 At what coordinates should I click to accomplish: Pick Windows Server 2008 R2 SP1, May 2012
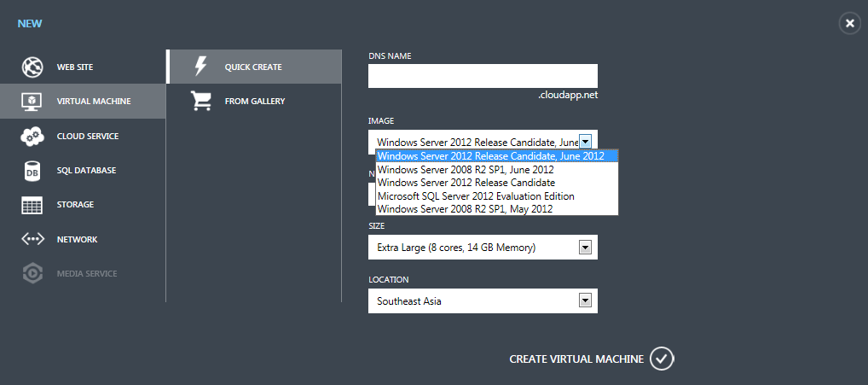[496, 209]
